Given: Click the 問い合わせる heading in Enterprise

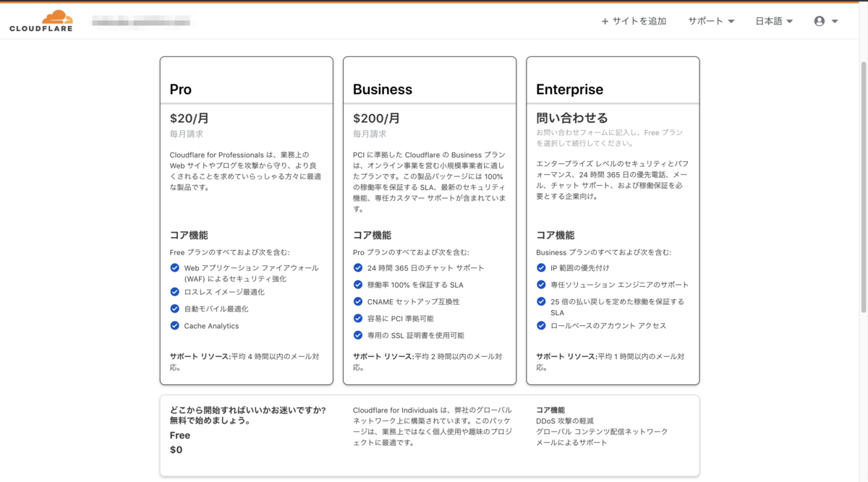Looking at the screenshot, I should [x=572, y=118].
